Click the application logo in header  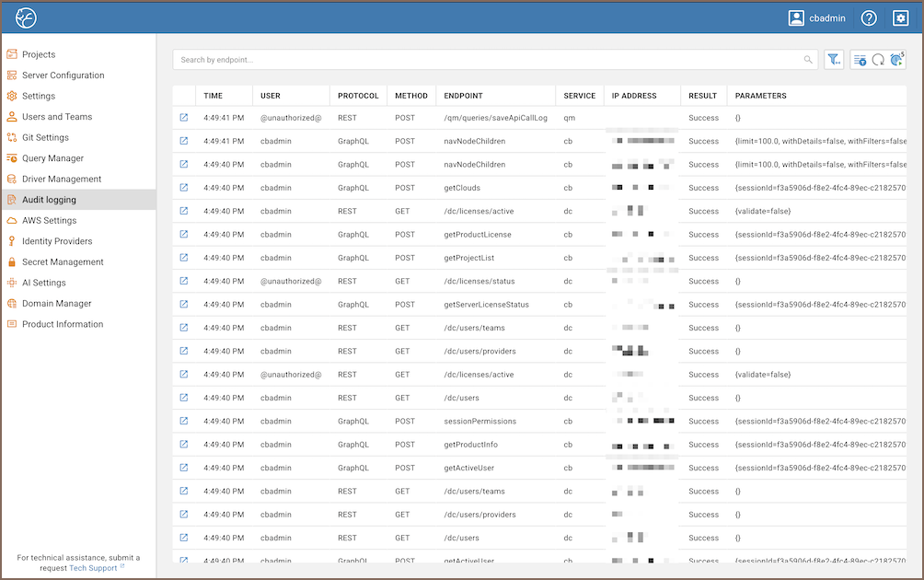[x=26, y=17]
